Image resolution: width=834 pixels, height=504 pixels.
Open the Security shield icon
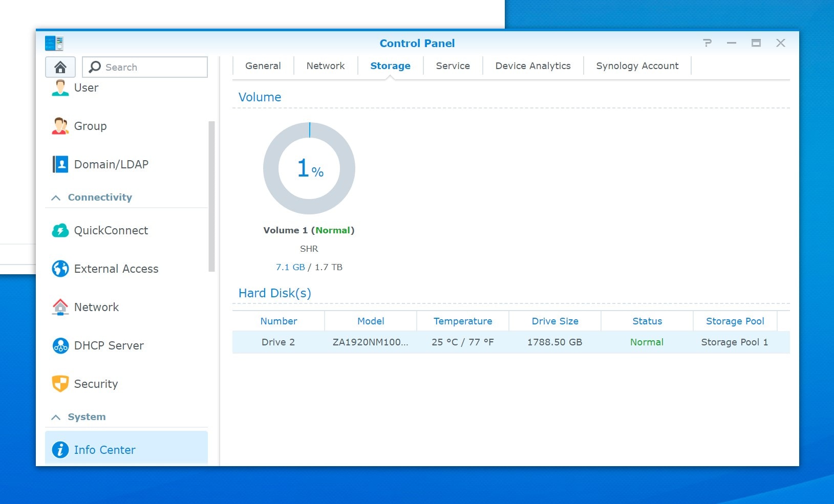click(x=60, y=384)
